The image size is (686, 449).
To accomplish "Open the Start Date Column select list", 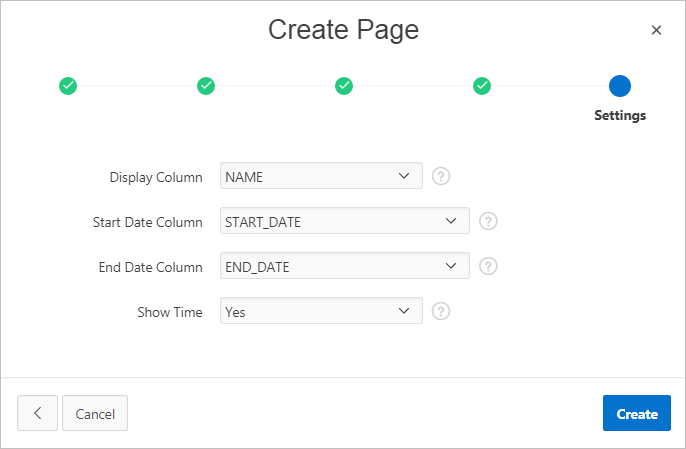I will pos(344,222).
